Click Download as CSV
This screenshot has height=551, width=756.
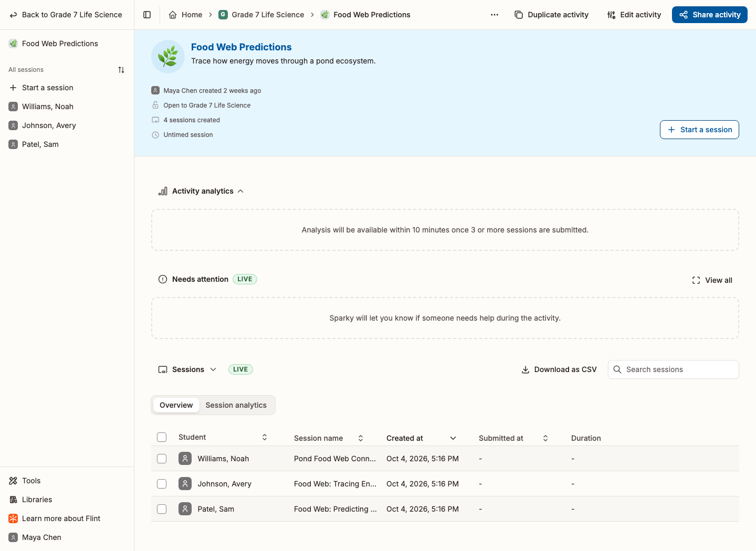click(x=559, y=369)
